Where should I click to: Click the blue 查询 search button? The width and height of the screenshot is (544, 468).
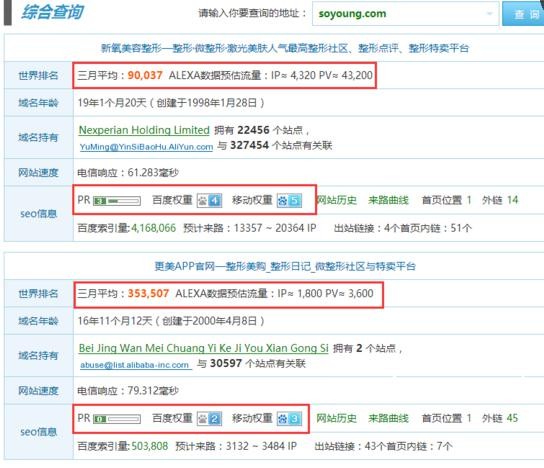(523, 14)
